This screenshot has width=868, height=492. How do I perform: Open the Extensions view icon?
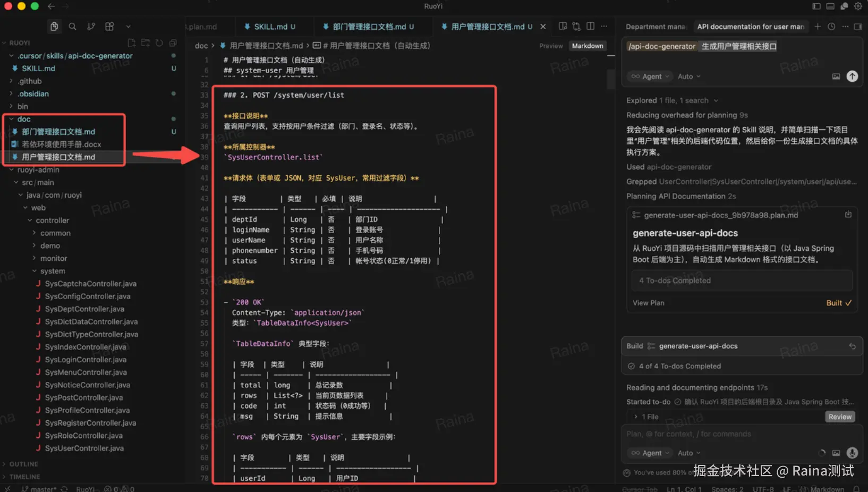point(109,27)
